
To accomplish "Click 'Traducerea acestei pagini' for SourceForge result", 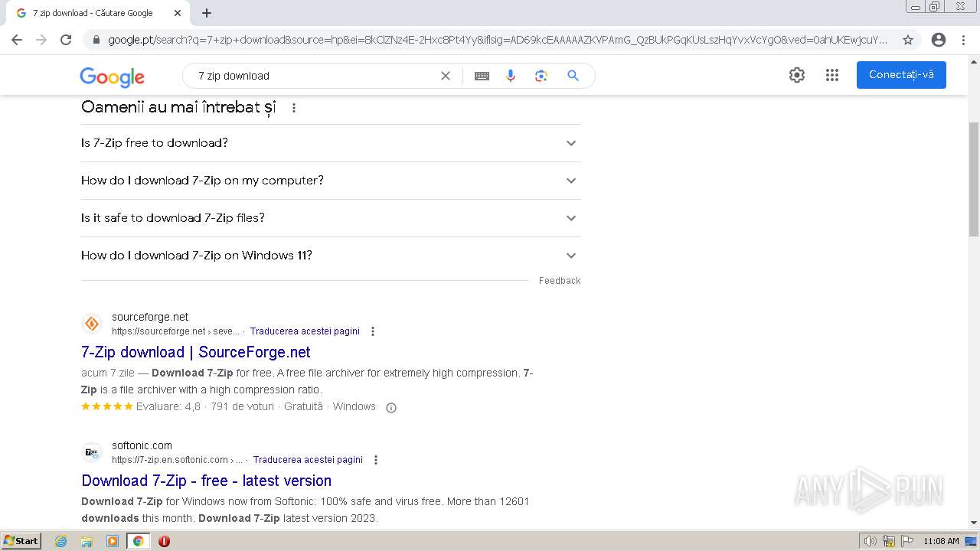I will (305, 331).
